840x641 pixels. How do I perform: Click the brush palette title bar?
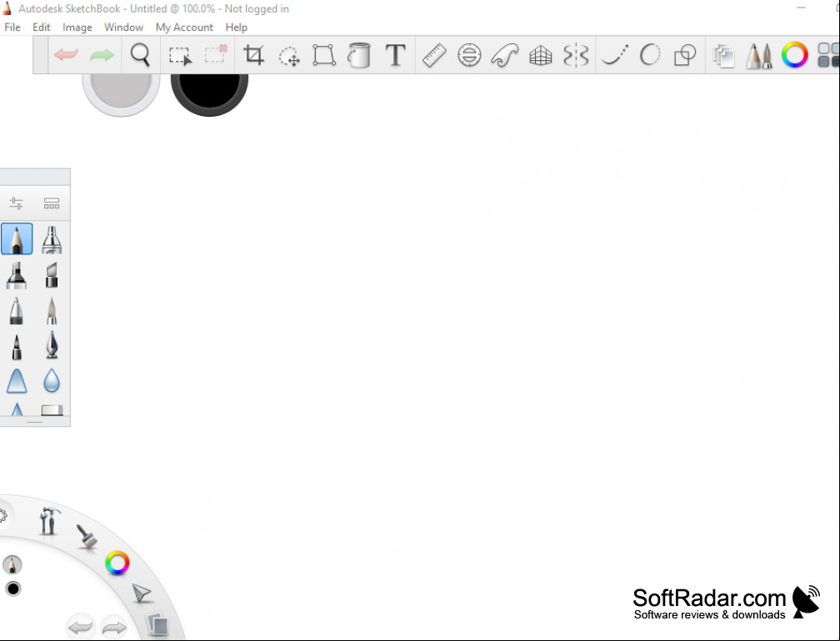[x=35, y=177]
